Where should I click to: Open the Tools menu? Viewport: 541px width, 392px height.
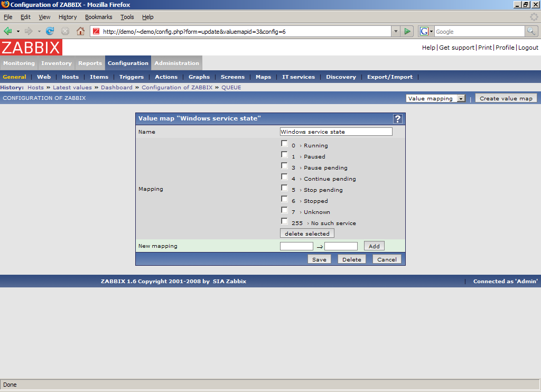[127, 17]
